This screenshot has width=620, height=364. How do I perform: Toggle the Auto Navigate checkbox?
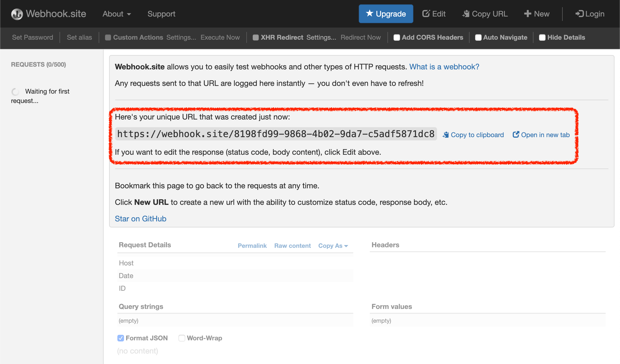point(478,37)
